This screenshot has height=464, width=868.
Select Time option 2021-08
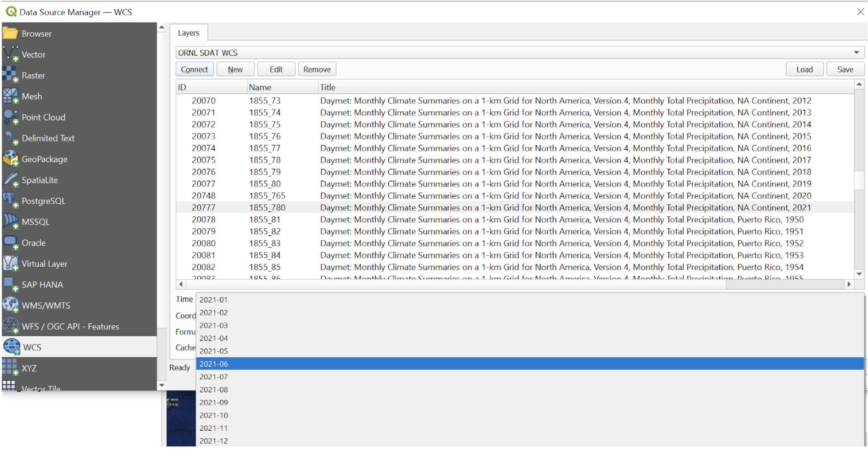pyautogui.click(x=530, y=390)
